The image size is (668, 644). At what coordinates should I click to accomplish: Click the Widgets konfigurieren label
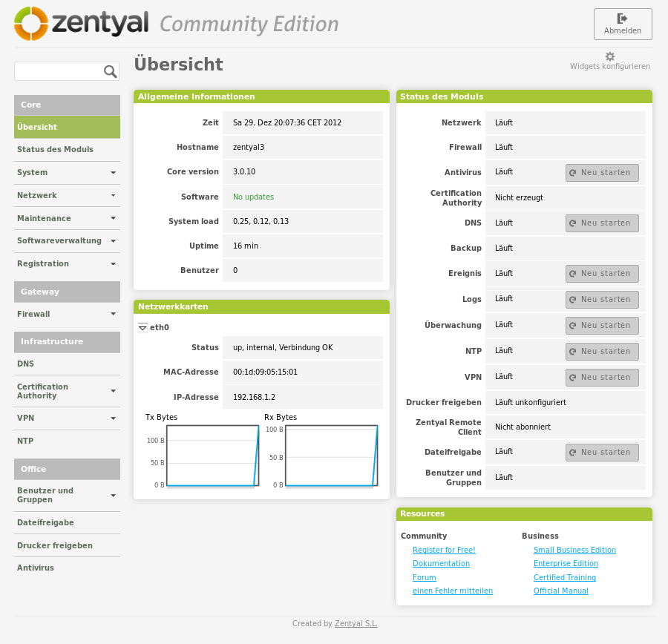pyautogui.click(x=610, y=67)
